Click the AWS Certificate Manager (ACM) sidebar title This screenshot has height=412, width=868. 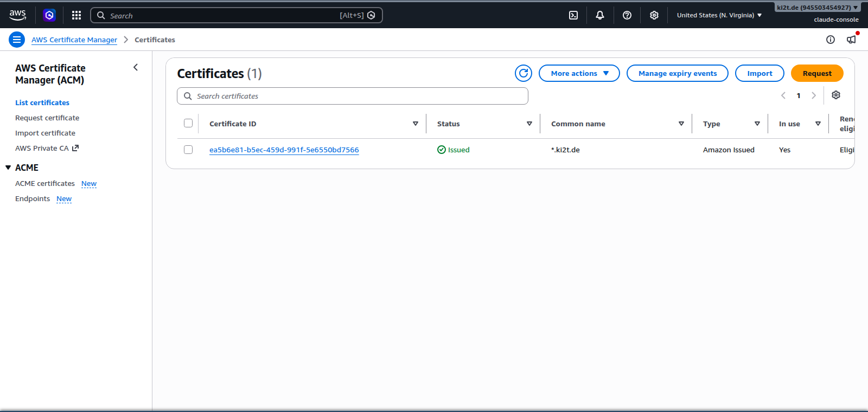50,74
